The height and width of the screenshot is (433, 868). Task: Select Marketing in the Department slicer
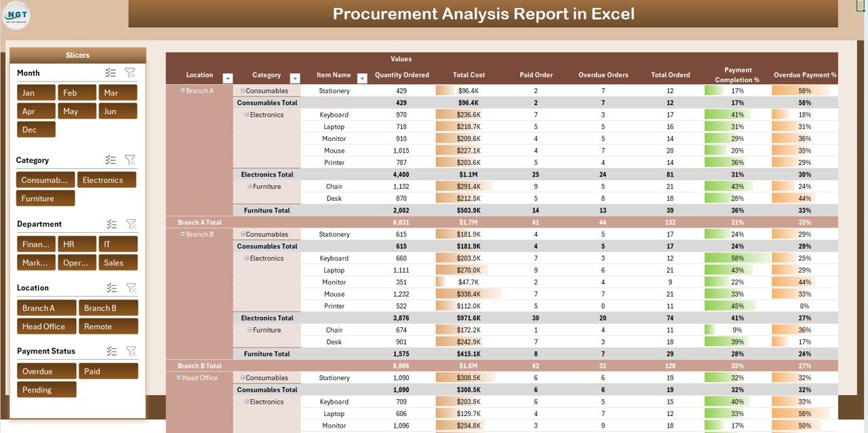[x=37, y=263]
